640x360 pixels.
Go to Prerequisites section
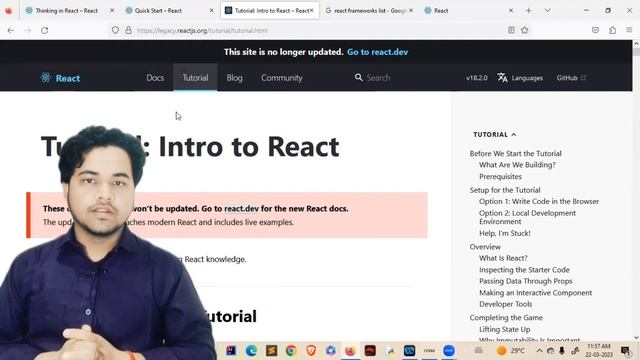(x=500, y=177)
